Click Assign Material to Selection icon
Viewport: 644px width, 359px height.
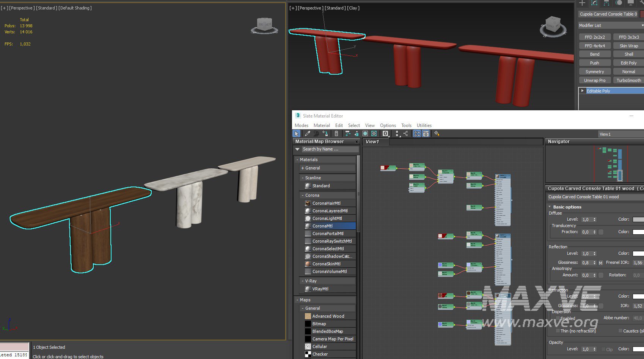point(325,134)
